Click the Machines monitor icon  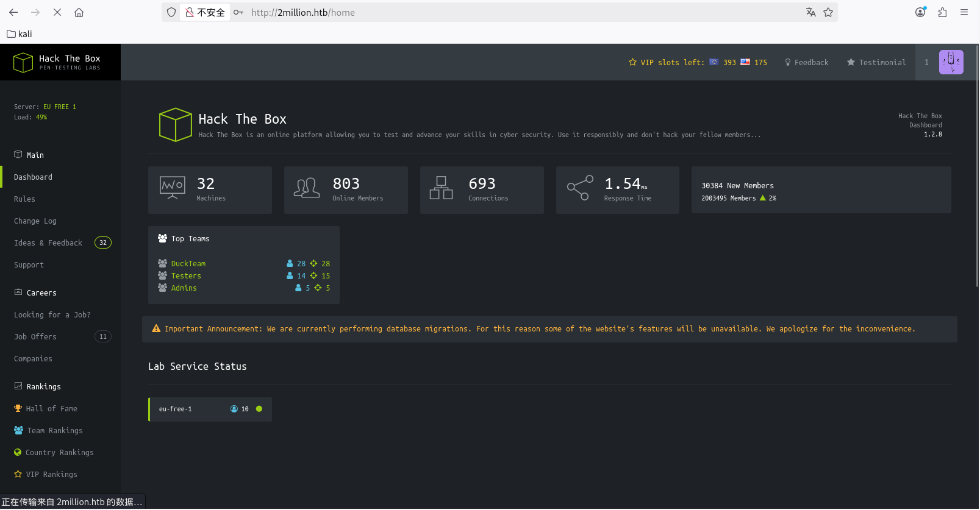172,188
